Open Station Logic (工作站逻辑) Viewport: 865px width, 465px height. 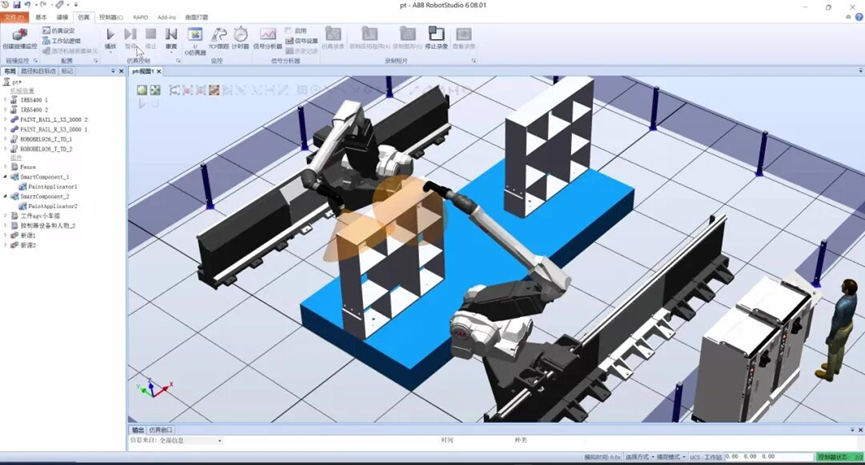[61, 41]
